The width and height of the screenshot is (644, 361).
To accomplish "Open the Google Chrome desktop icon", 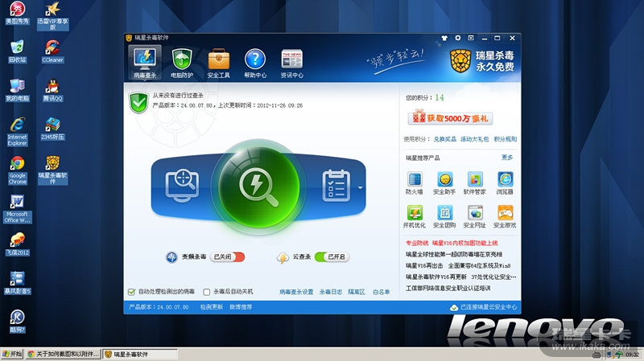I will click(x=17, y=170).
